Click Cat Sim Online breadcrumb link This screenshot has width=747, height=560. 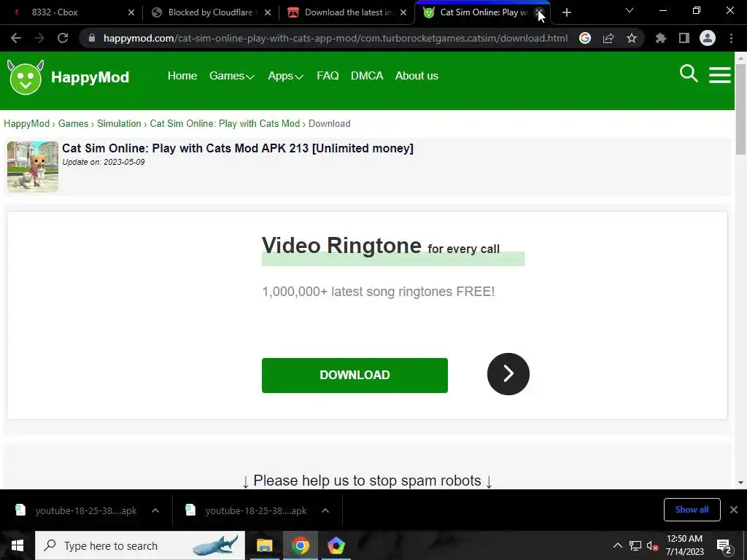tap(225, 123)
